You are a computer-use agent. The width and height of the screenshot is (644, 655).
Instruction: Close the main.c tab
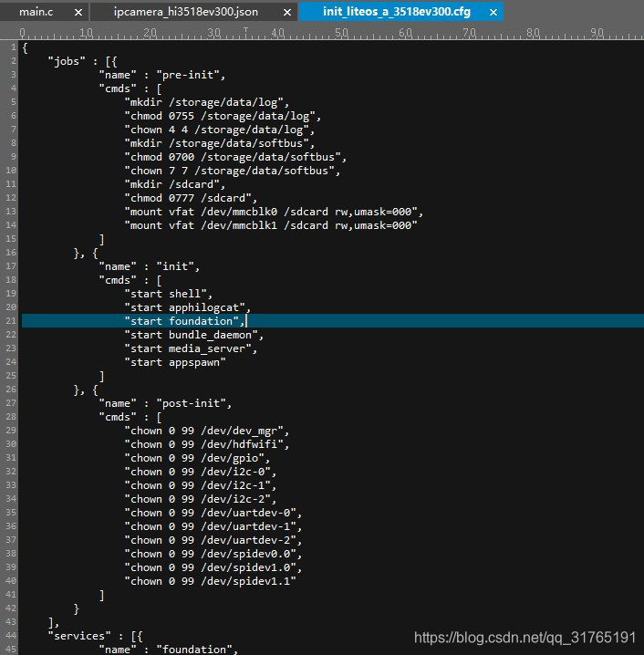(x=78, y=13)
